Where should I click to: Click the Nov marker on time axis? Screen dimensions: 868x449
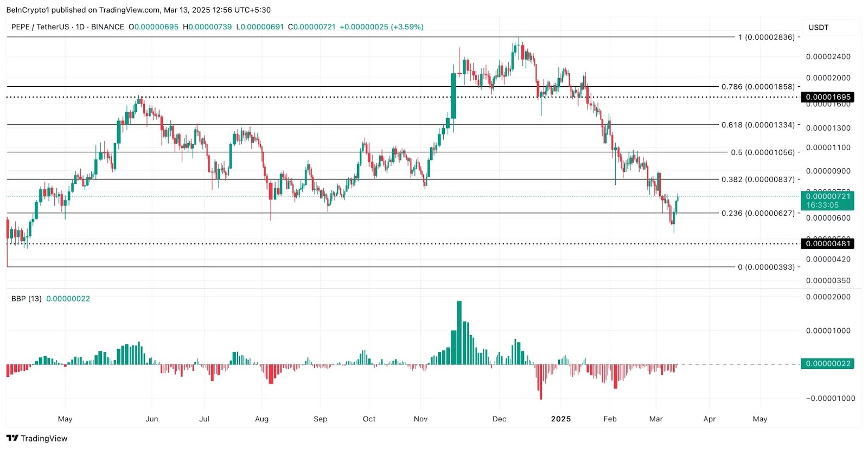(x=420, y=419)
